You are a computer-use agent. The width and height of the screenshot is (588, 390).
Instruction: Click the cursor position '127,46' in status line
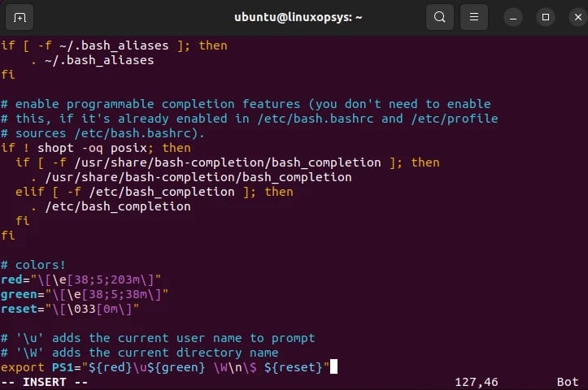point(477,382)
